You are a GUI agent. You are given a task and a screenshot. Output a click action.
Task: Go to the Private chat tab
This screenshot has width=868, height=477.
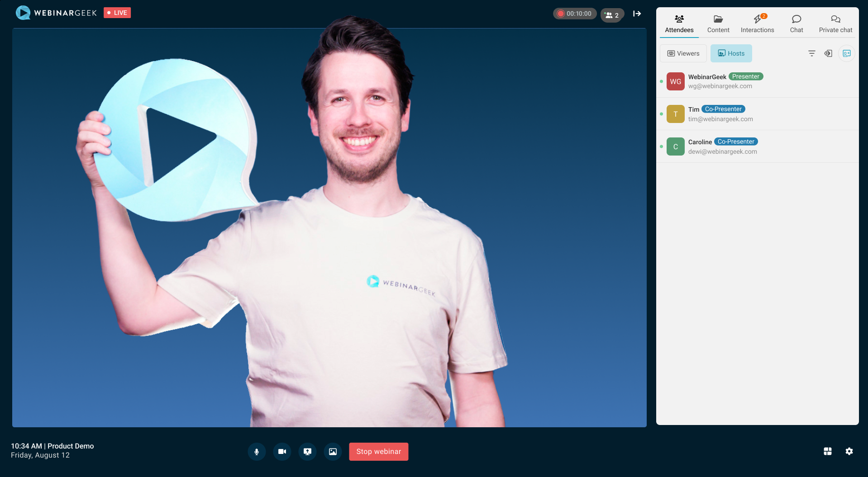tap(835, 24)
